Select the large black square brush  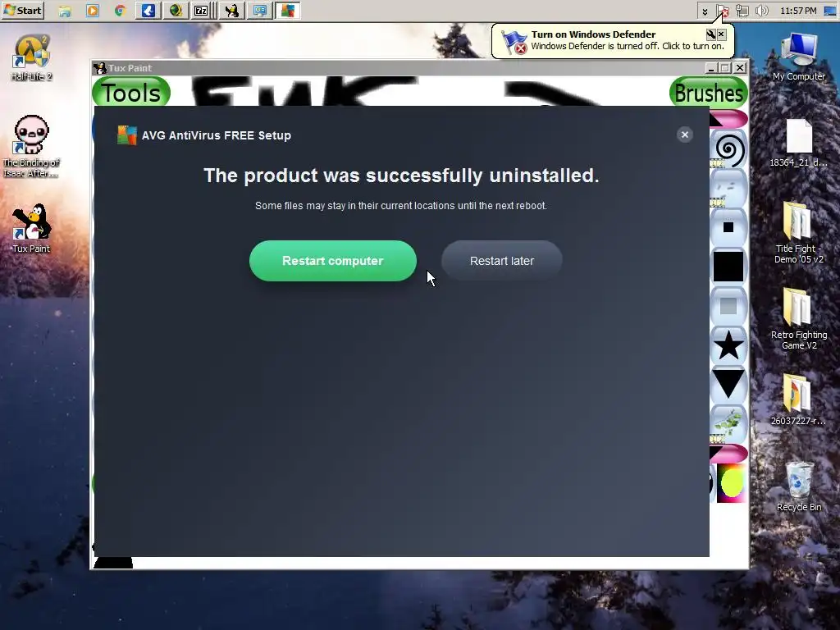pos(728,267)
